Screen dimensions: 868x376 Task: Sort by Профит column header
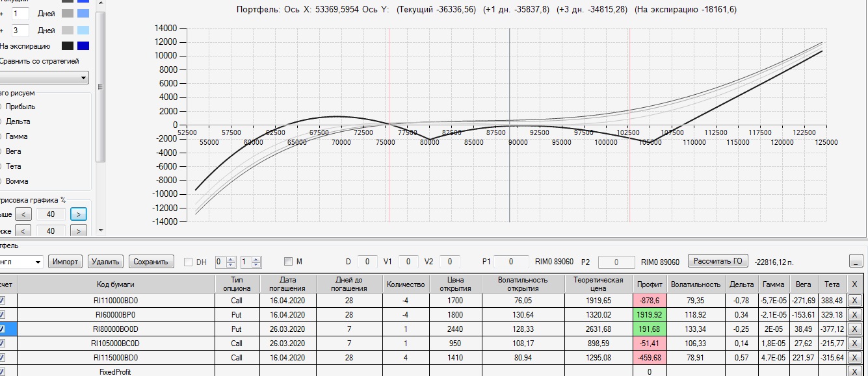(x=650, y=284)
